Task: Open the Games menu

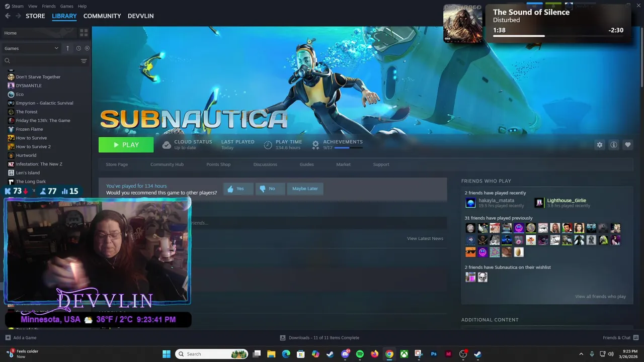Action: coord(66,6)
